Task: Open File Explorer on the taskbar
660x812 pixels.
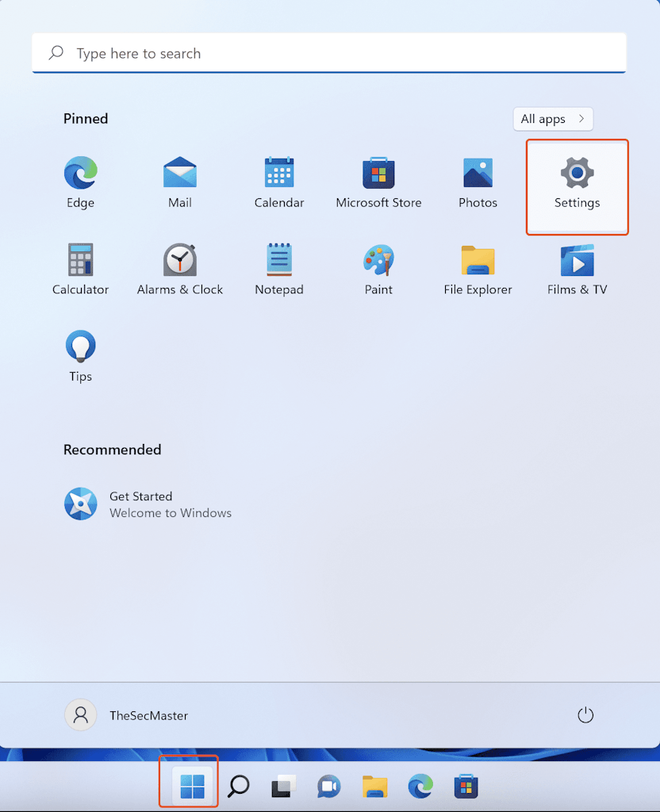Action: click(374, 786)
